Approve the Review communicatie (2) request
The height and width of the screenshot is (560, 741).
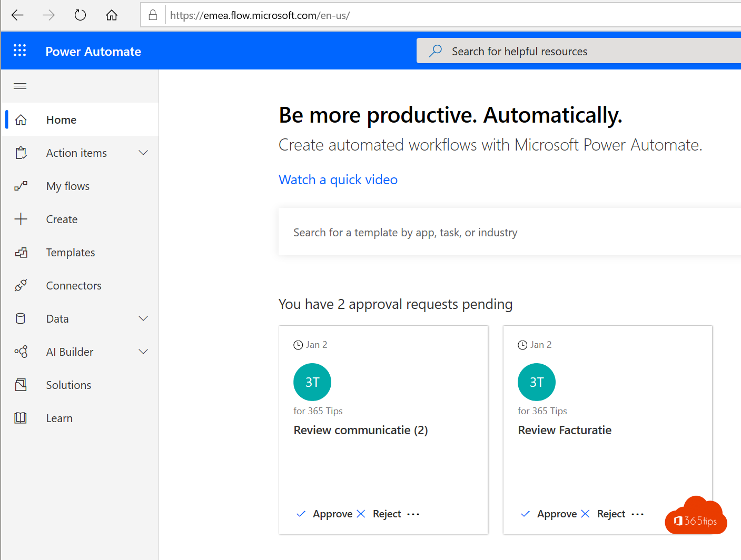tap(325, 514)
